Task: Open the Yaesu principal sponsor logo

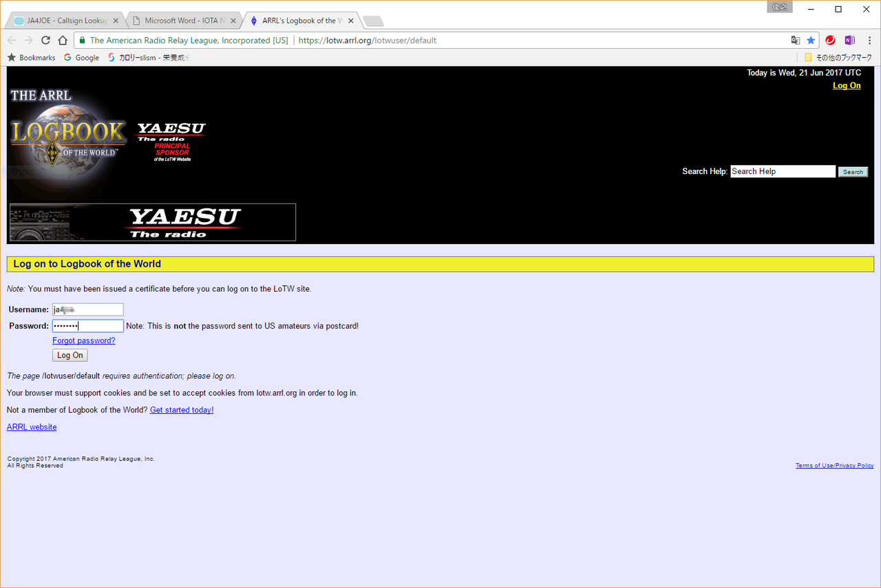Action: point(171,142)
